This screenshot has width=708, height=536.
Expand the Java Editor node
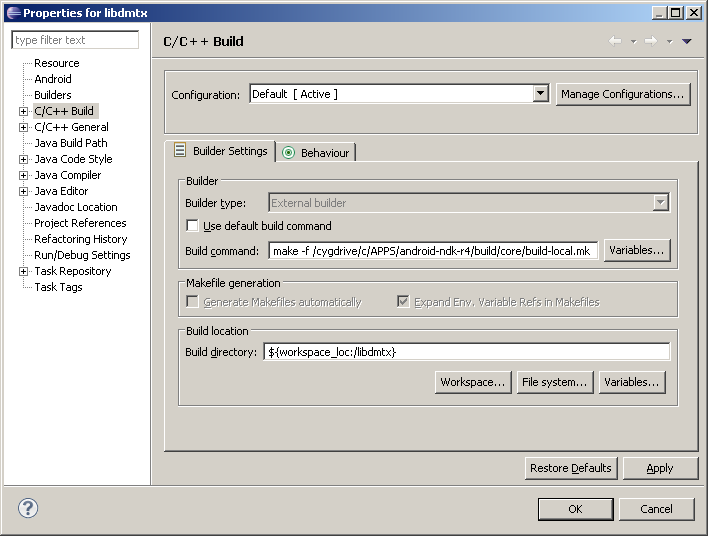(23, 191)
